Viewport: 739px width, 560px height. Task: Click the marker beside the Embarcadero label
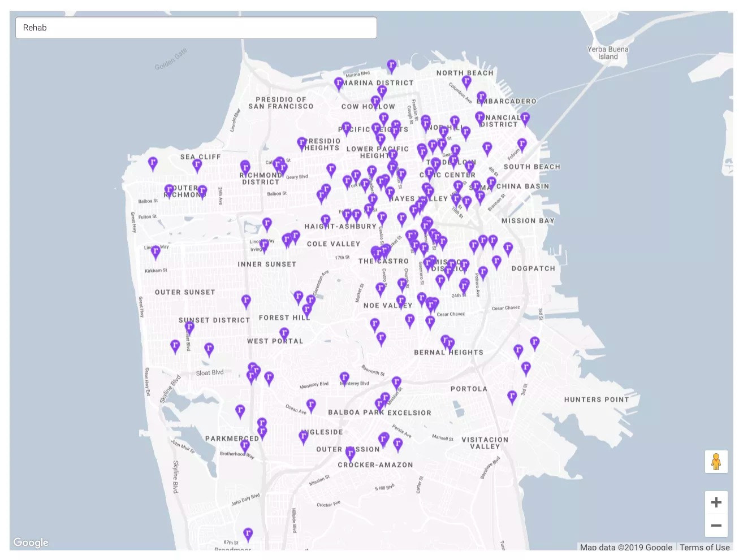click(481, 98)
